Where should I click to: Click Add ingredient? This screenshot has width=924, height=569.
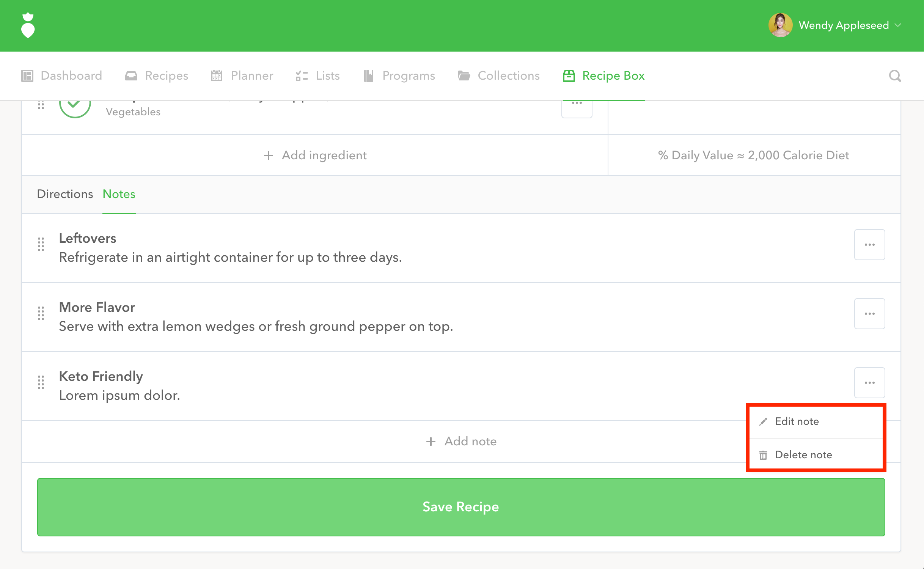coord(315,155)
